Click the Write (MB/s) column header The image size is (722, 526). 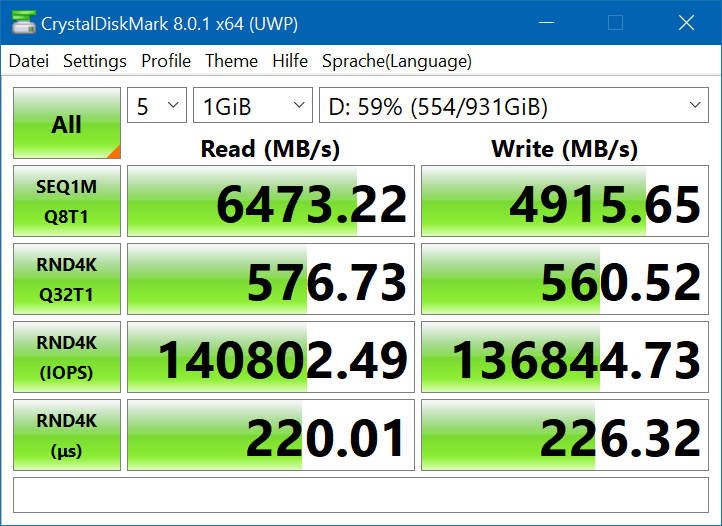click(x=565, y=149)
